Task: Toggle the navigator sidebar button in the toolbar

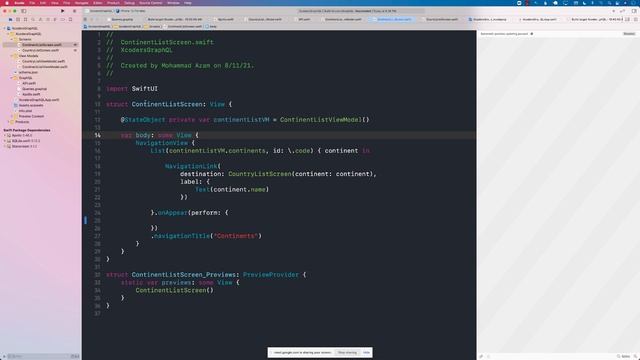Action: (24, 11)
